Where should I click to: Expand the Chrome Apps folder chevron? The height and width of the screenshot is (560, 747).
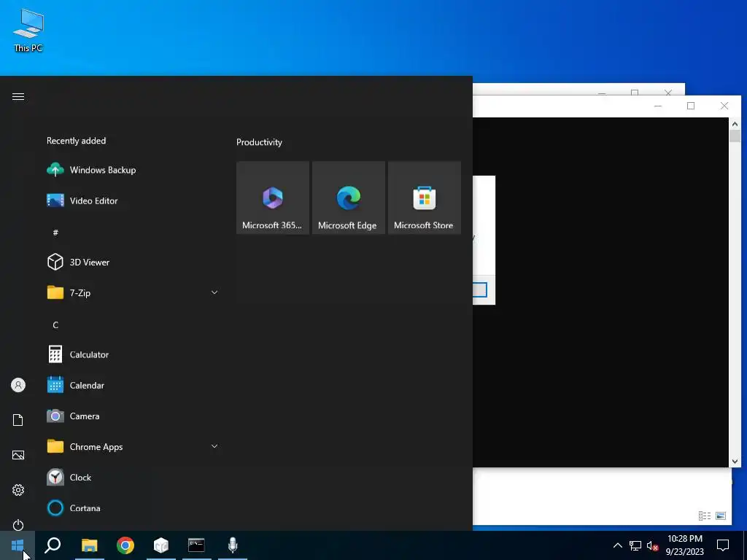(x=214, y=446)
